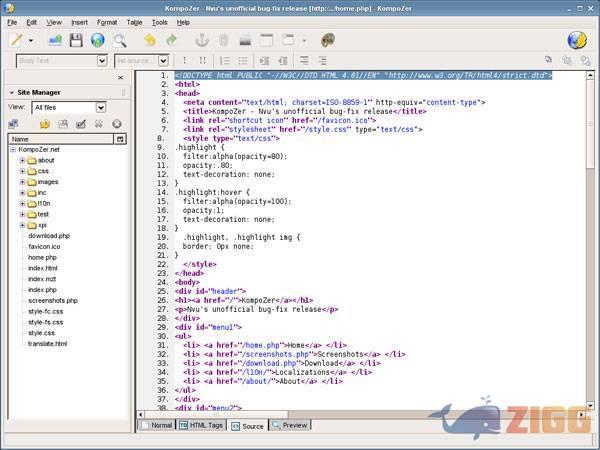The image size is (600, 450).
Task: Click the New document pencil icon
Action: [x=16, y=41]
